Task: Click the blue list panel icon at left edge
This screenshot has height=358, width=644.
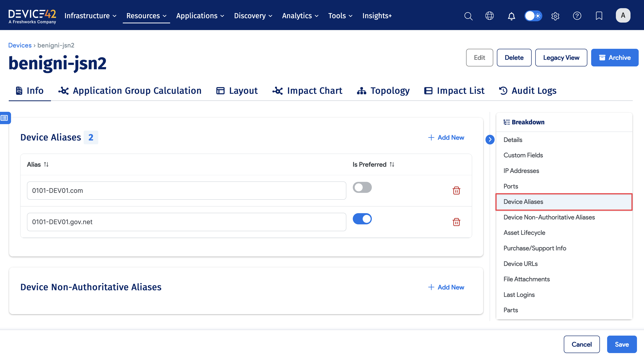Action: pyautogui.click(x=5, y=118)
